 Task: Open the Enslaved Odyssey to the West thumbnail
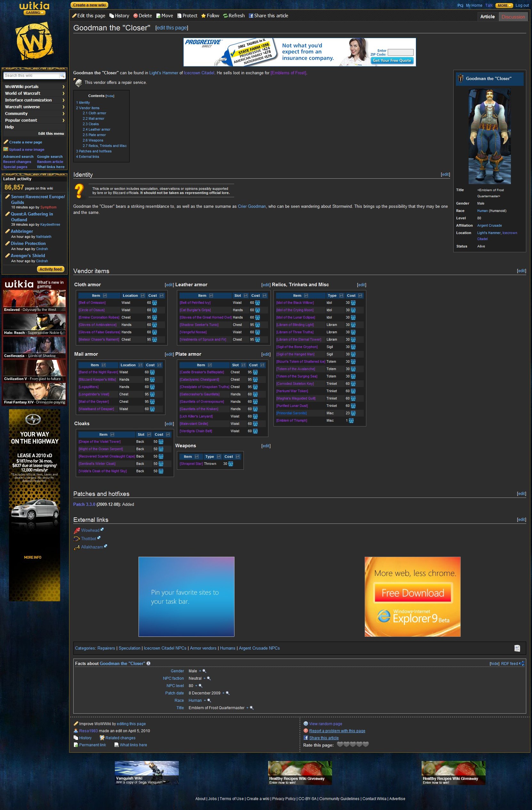[x=34, y=301]
